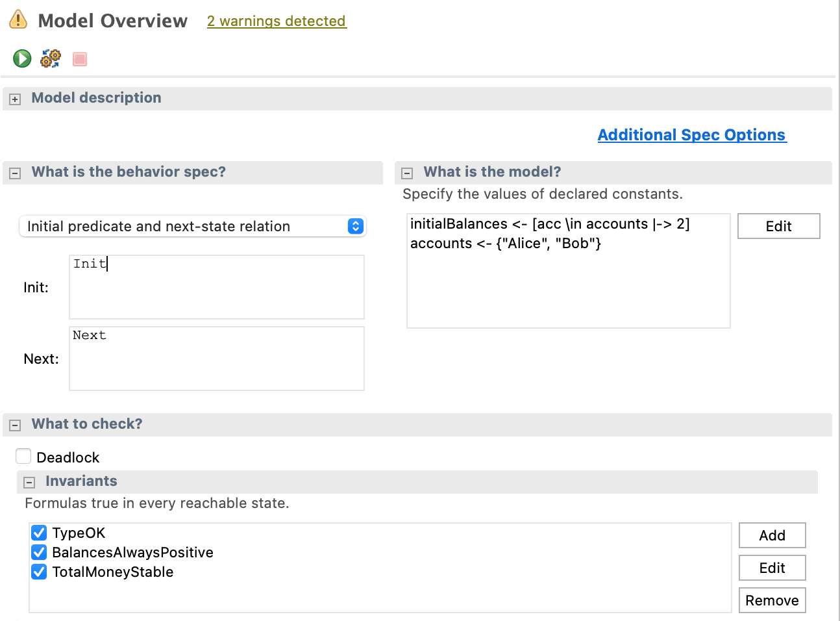
Task: Collapse the Invariants section
Action: click(29, 482)
